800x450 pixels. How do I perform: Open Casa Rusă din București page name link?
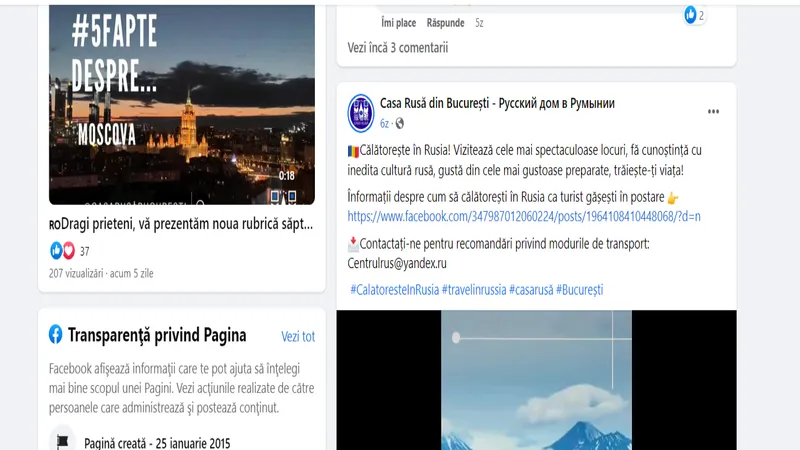[x=497, y=103]
